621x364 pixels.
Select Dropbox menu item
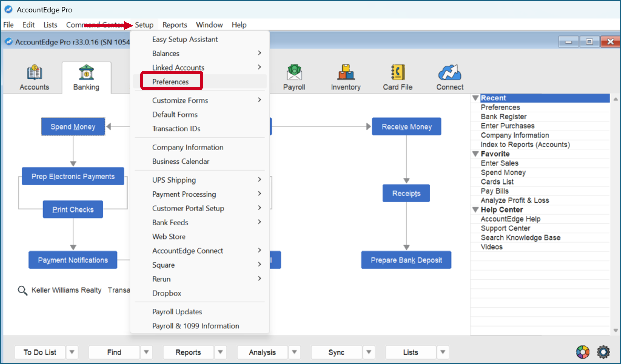(200, 293)
